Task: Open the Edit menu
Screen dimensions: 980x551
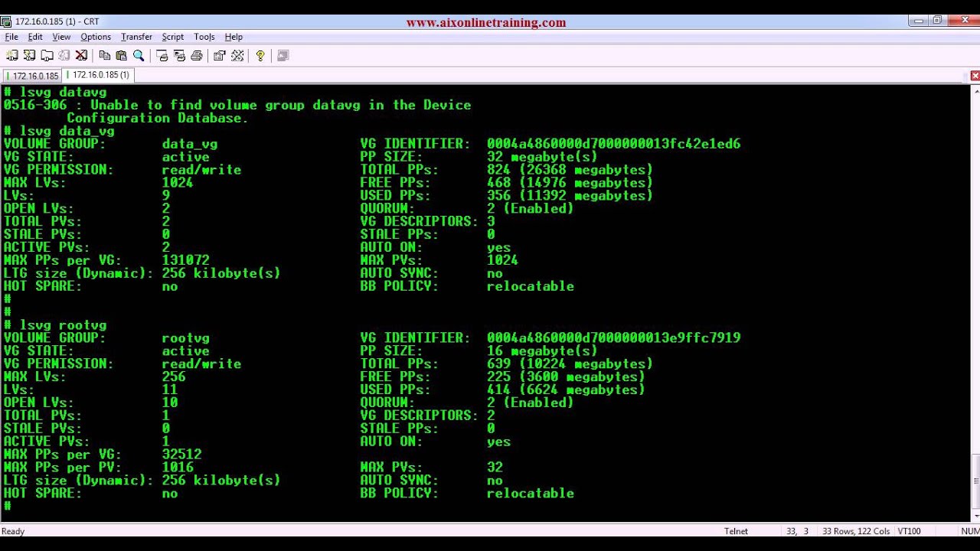Action: click(35, 37)
